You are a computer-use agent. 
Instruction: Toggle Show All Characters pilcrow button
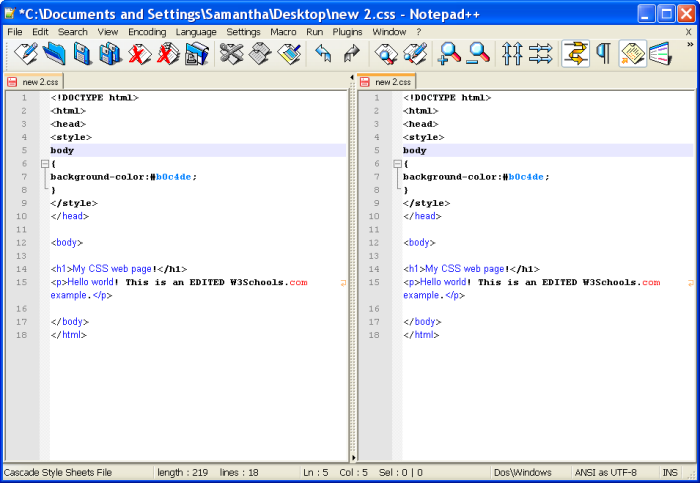[603, 54]
